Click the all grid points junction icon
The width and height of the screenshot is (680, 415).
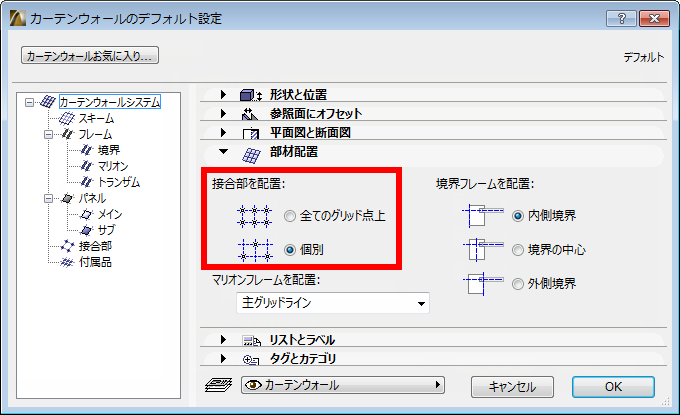[x=255, y=216]
